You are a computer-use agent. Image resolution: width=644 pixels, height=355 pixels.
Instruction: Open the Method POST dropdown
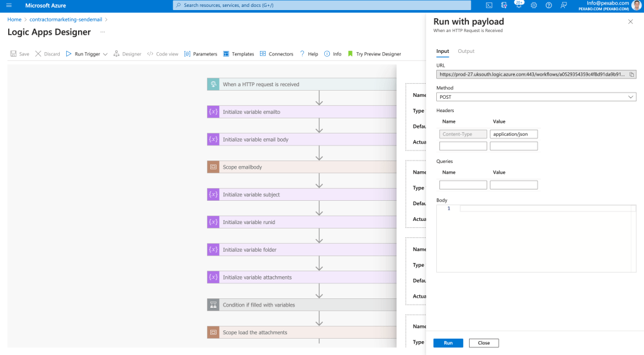tap(536, 97)
